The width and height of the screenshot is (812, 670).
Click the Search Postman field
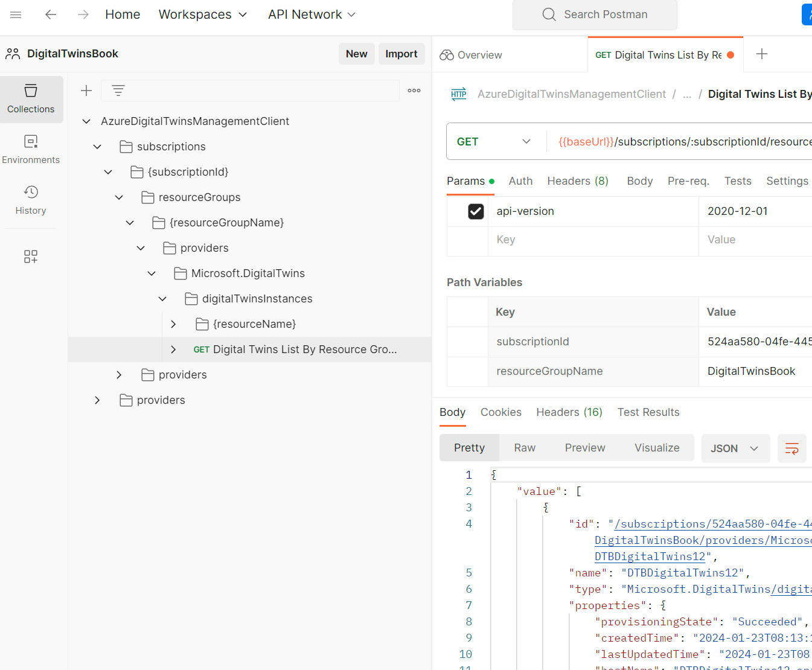pyautogui.click(x=595, y=14)
